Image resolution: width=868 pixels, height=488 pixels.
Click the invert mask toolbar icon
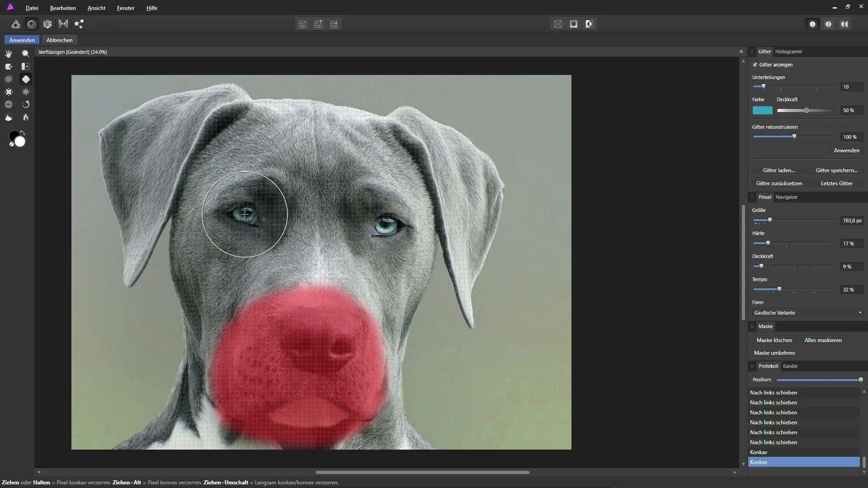coord(590,24)
